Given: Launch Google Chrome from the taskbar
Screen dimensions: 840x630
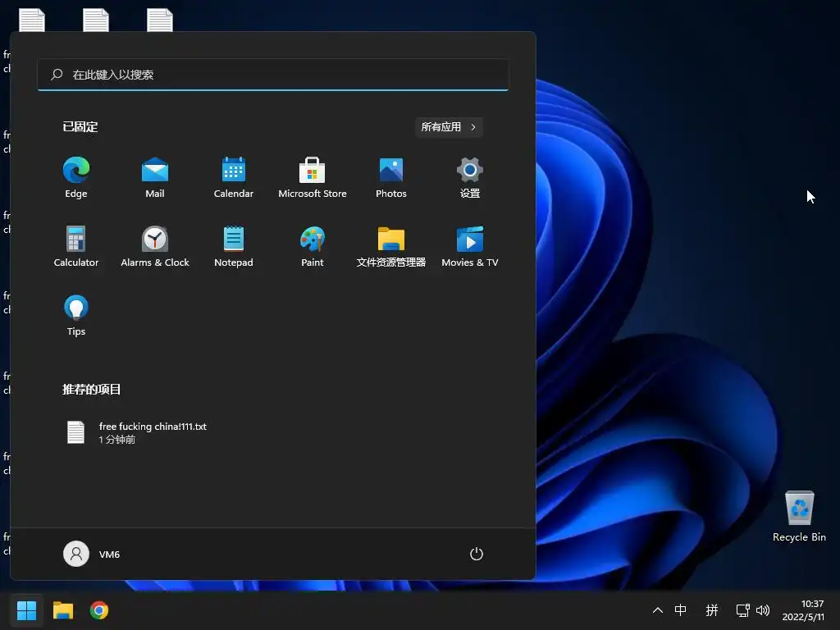Looking at the screenshot, I should click(x=99, y=610).
